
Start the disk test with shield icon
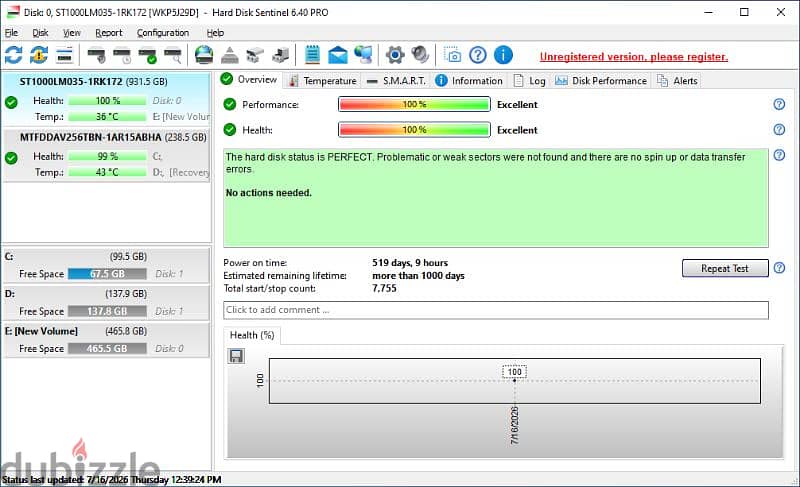[96, 55]
